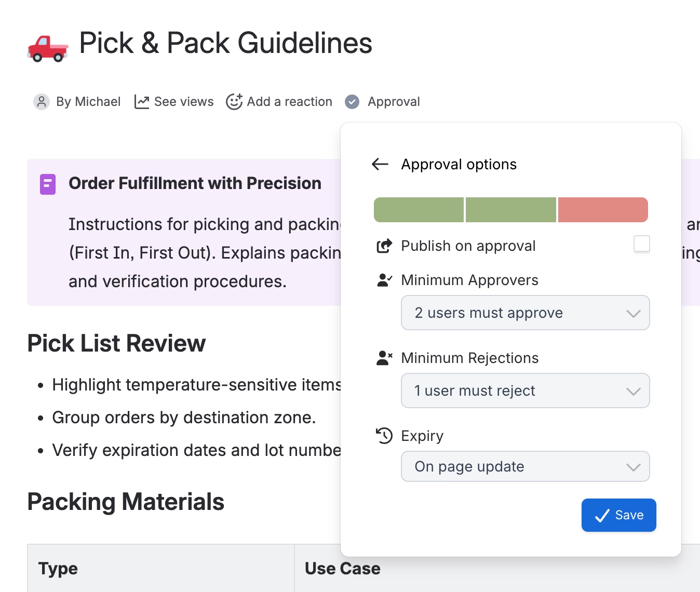Click the Publish on approval share icon
The height and width of the screenshot is (592, 700).
tap(384, 246)
